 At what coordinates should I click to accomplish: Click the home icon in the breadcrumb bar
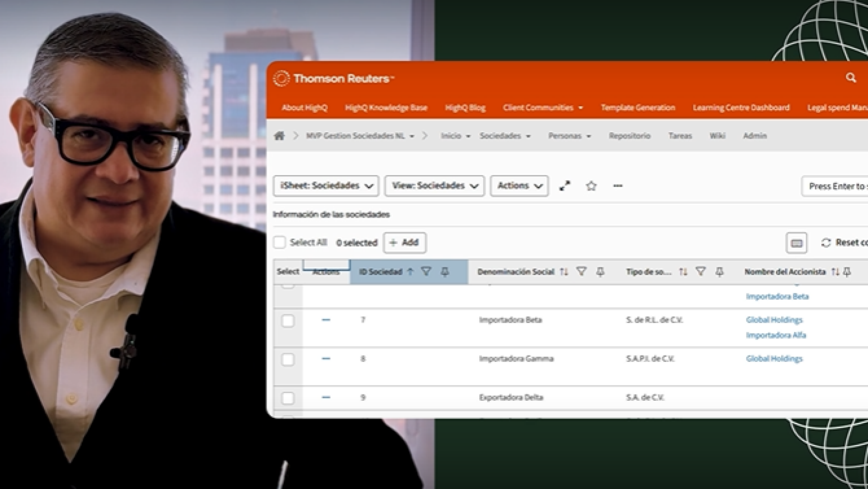[279, 136]
